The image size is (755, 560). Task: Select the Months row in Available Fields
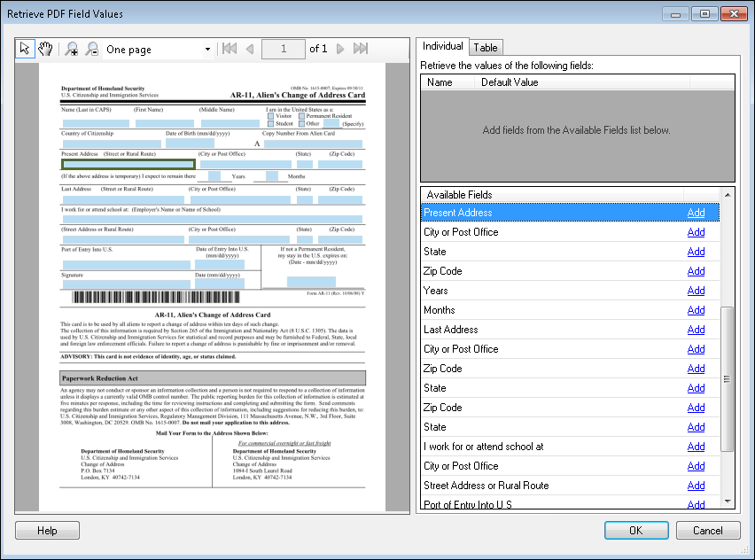tap(570, 310)
